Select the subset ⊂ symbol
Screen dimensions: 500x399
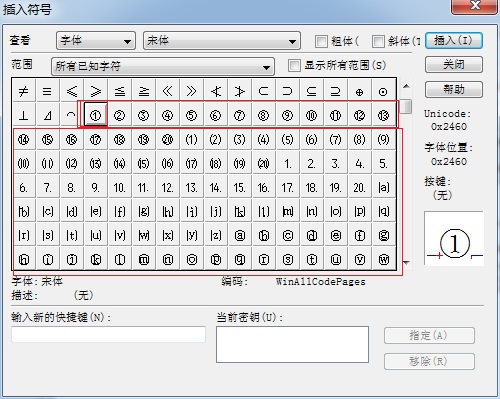pos(263,91)
